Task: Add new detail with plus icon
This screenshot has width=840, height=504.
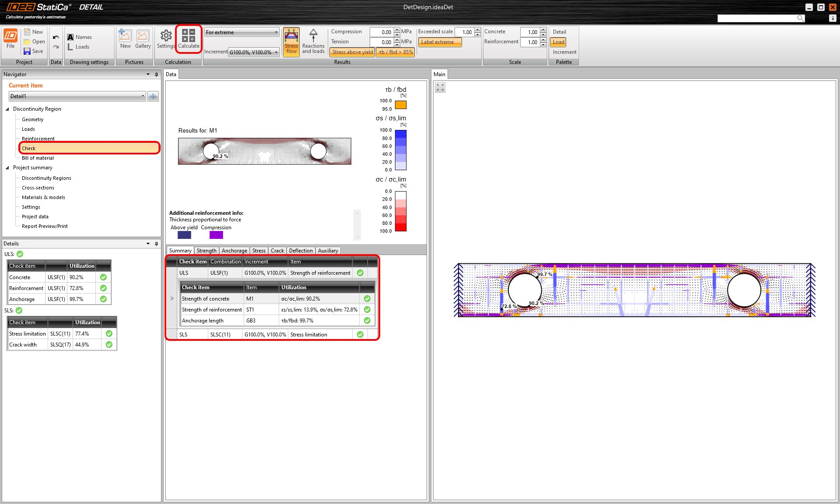Action: click(153, 96)
